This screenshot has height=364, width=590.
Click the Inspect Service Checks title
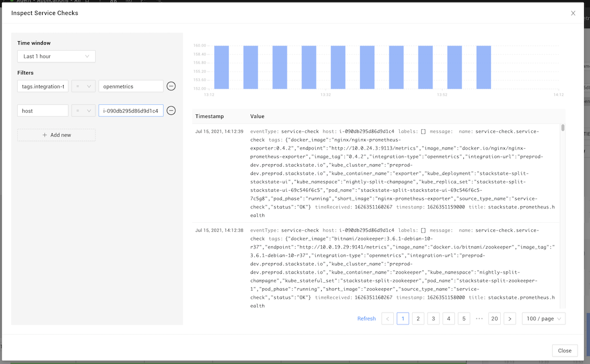(x=45, y=13)
